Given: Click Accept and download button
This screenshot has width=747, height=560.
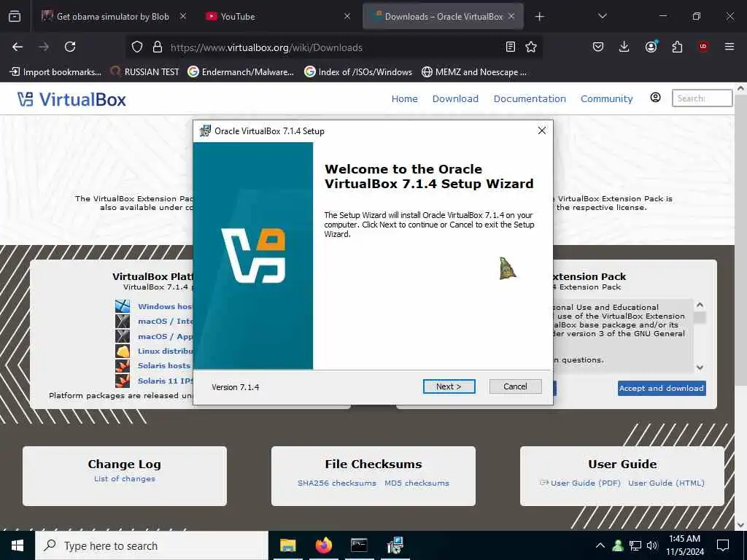Looking at the screenshot, I should tap(662, 388).
